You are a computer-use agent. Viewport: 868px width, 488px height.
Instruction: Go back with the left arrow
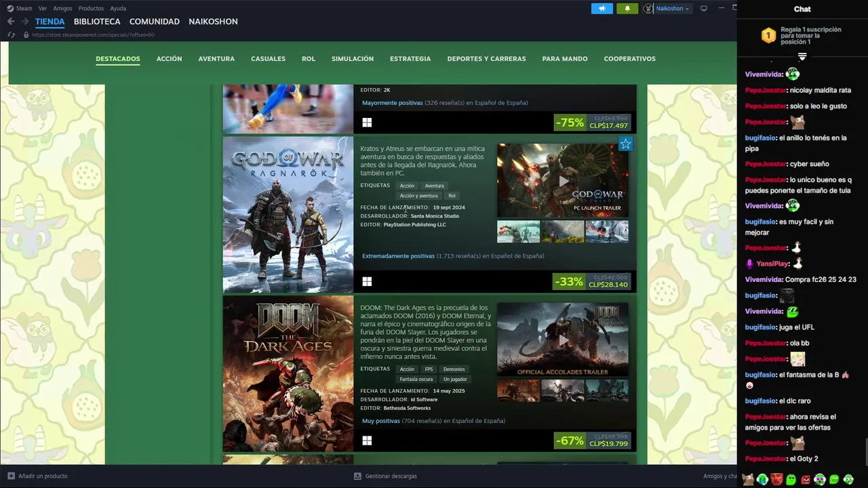tap(11, 22)
